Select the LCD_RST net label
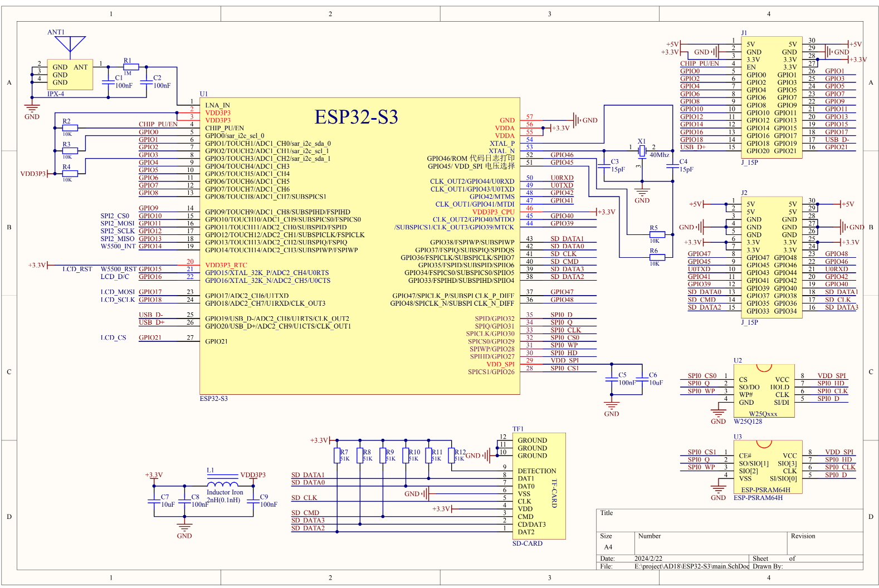 pyautogui.click(x=77, y=269)
